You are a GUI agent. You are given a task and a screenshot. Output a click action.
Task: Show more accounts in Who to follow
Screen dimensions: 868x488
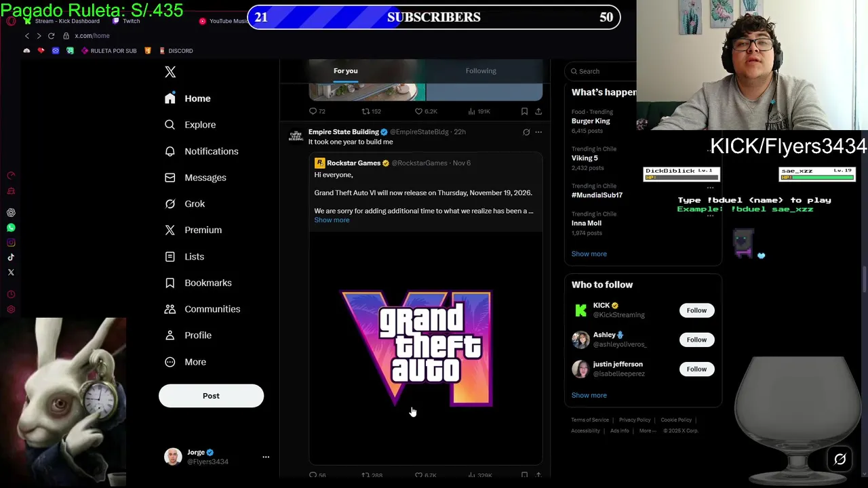coord(589,395)
